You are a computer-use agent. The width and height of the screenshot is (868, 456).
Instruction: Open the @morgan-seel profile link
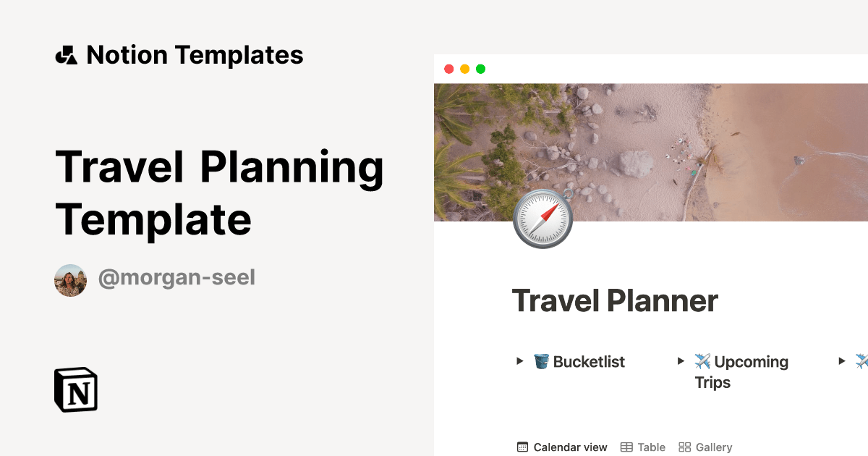tap(177, 278)
